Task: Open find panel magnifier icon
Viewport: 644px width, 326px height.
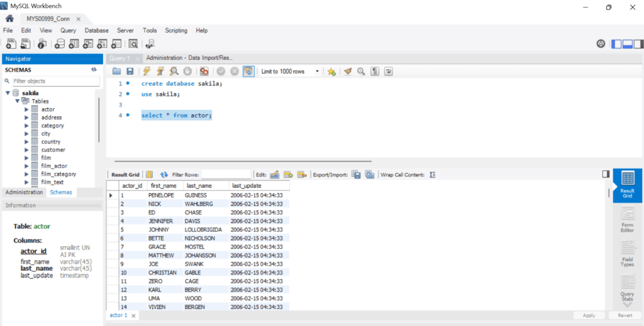Action: pyautogui.click(x=361, y=72)
